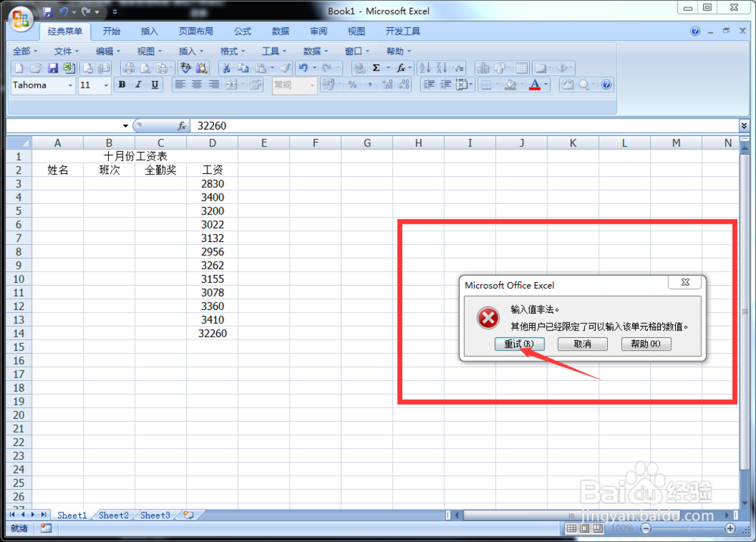Open the Name Box dropdown arrow
This screenshot has width=756, height=542.
125,125
